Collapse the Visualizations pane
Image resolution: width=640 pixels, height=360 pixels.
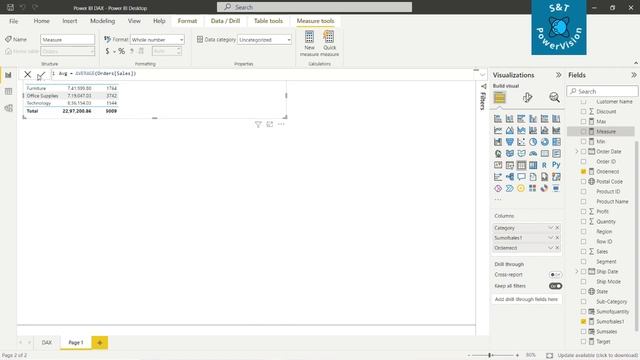558,75
